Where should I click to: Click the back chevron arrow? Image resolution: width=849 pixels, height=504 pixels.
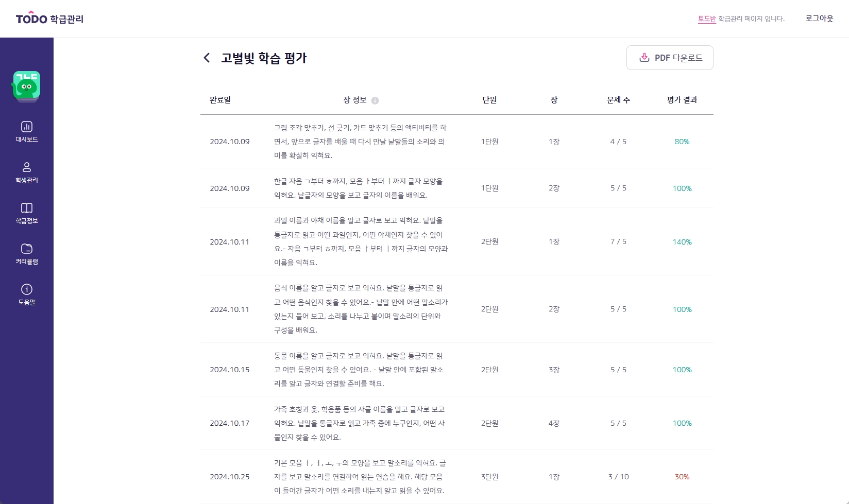[x=207, y=58]
